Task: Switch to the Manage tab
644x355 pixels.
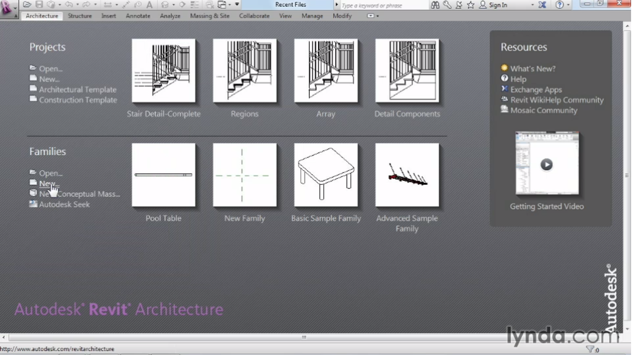Action: coord(312,16)
